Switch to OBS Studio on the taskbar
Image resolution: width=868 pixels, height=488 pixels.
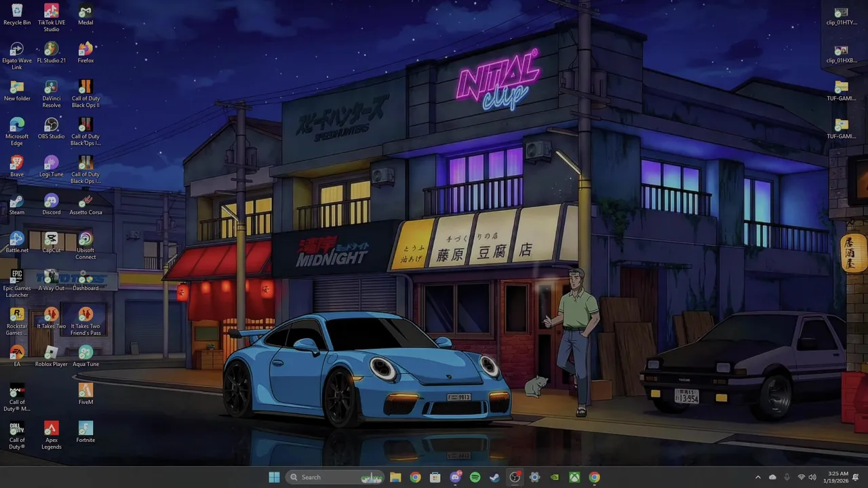(515, 477)
